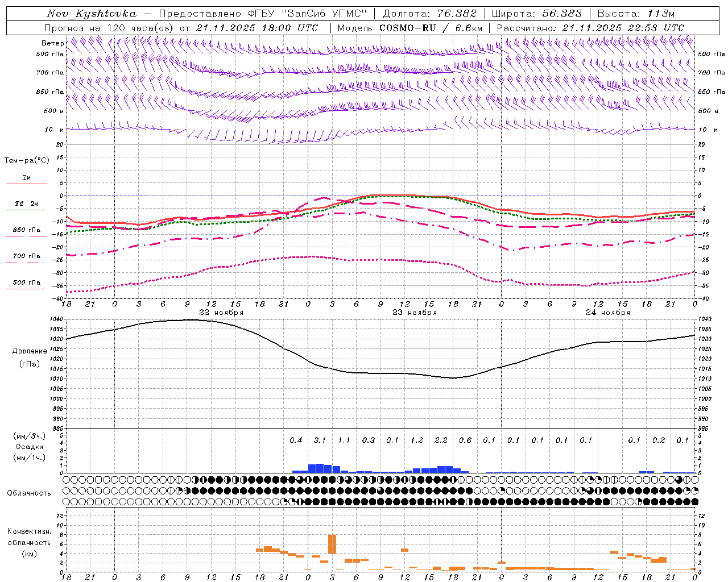This screenshot has height=582, width=728.
Task: Select the model name COSMO-RU / 6.6км
Action: point(431,28)
